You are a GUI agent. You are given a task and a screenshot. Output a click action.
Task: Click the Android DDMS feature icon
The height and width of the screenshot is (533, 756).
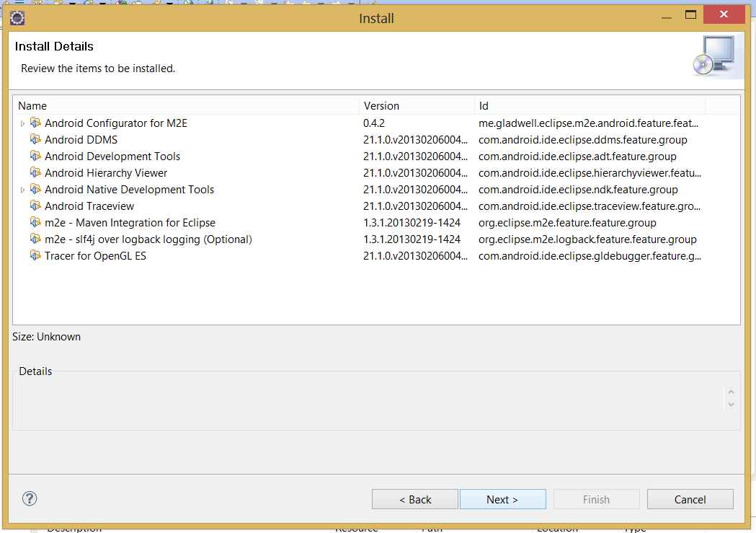click(x=35, y=140)
